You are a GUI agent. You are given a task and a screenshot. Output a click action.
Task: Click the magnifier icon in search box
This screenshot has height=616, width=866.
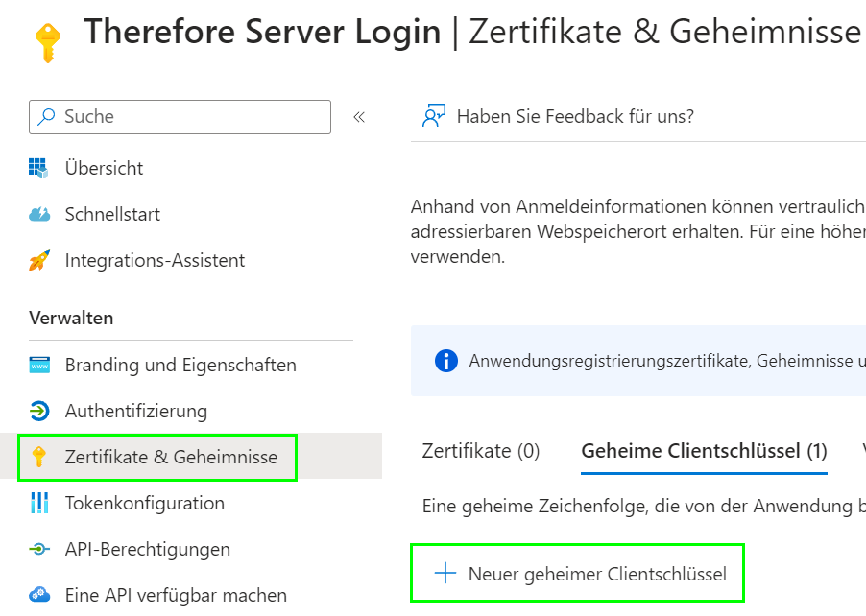[46, 116]
